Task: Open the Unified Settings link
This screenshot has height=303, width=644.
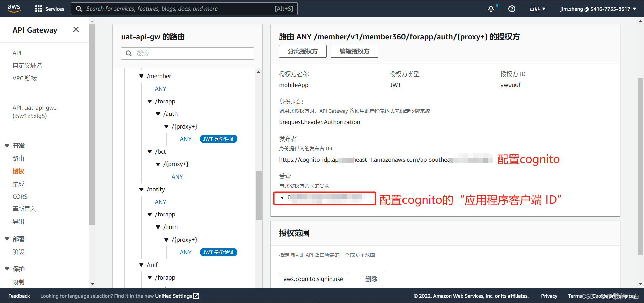Action: click(177, 296)
